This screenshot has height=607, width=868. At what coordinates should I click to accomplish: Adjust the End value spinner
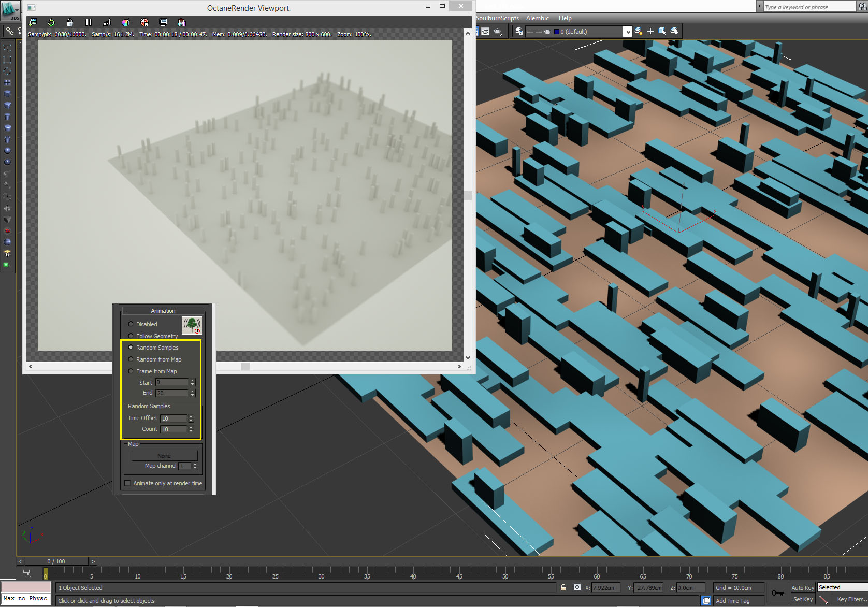click(193, 393)
